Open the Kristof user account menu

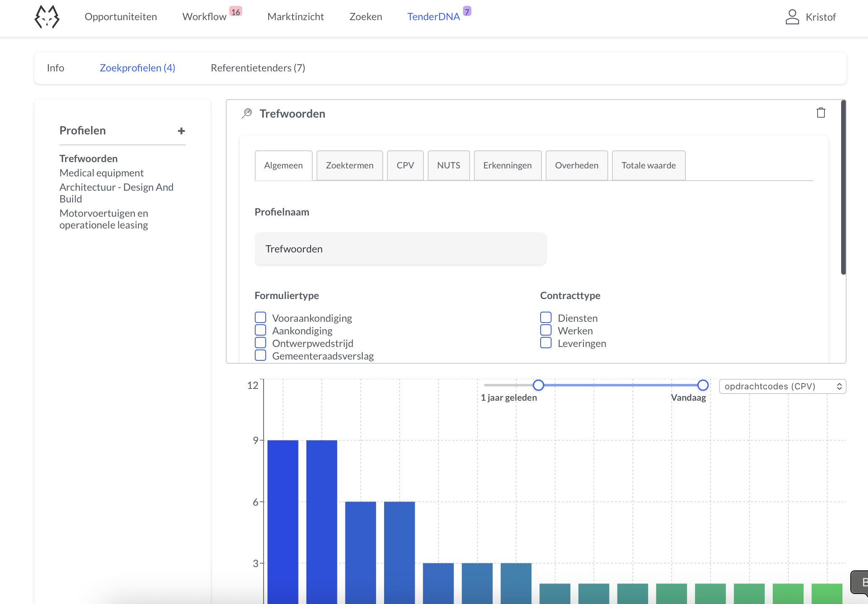[810, 17]
